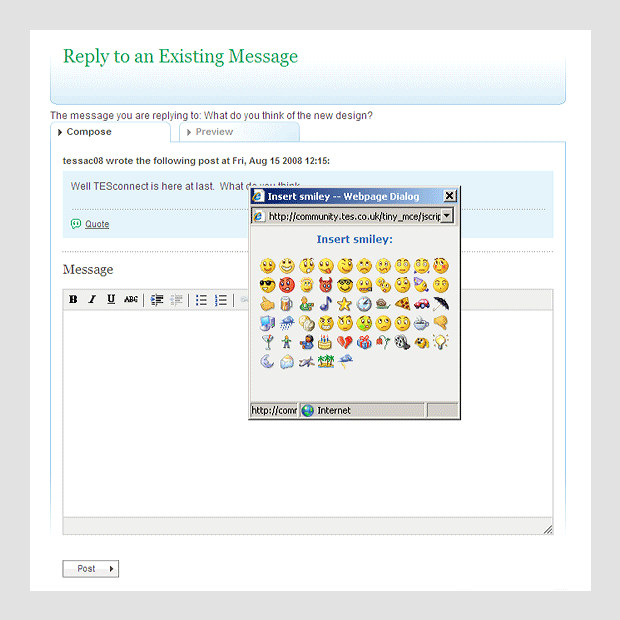Screen dimensions: 620x620
Task: Toggle bold formatting in the message editor
Action: pos(73,300)
